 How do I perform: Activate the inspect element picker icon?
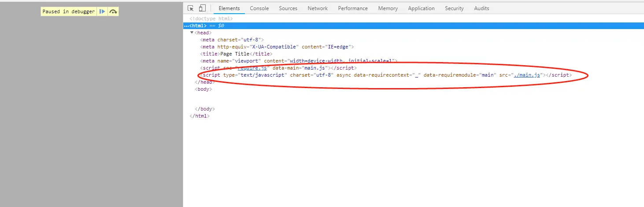191,8
